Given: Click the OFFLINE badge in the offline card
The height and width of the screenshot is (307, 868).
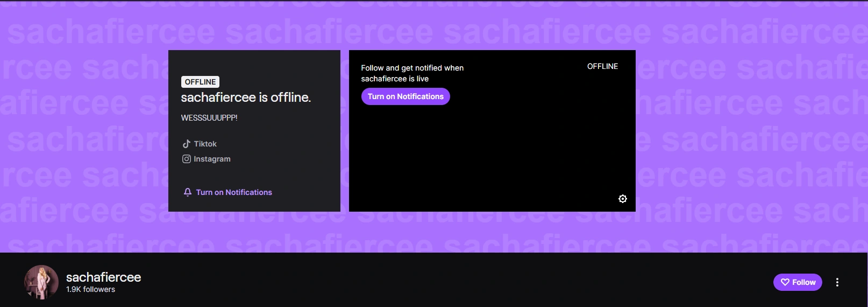Looking at the screenshot, I should (x=200, y=82).
